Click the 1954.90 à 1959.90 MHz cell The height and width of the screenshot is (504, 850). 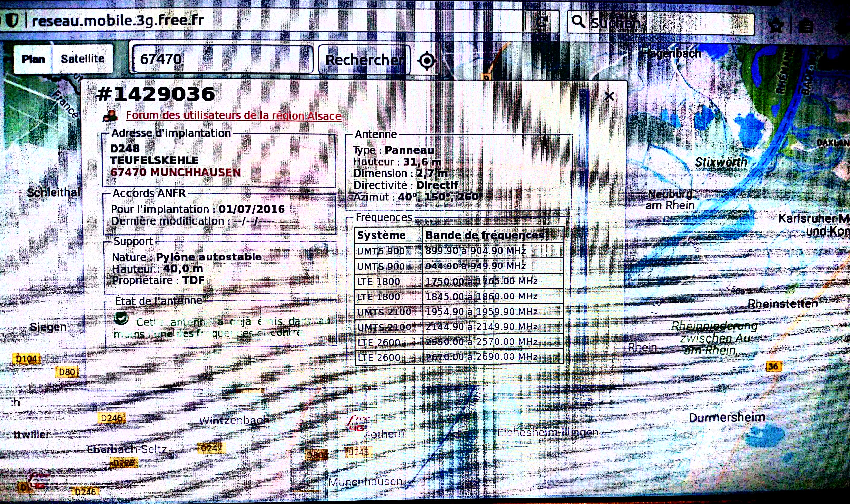(x=493, y=312)
